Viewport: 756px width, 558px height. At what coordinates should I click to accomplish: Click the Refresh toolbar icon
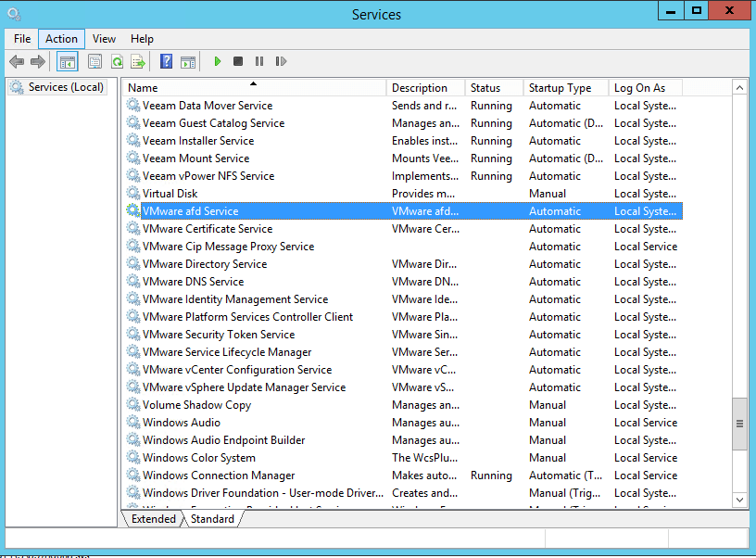coord(117,62)
